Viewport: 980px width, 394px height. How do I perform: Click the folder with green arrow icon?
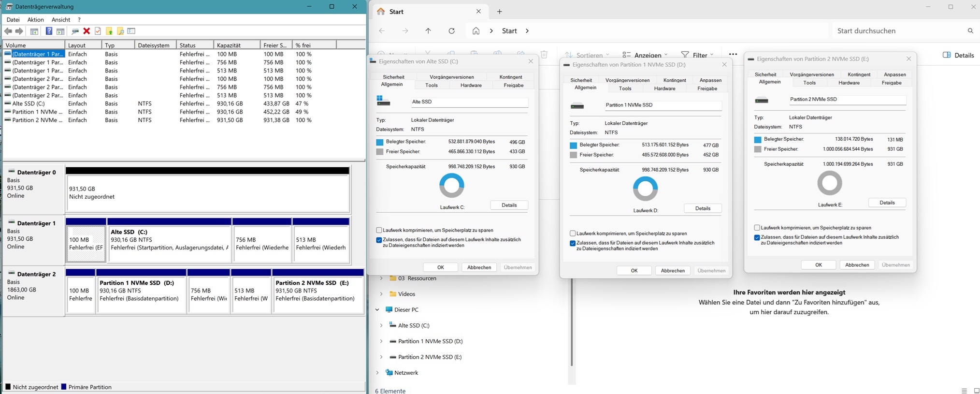[109, 31]
